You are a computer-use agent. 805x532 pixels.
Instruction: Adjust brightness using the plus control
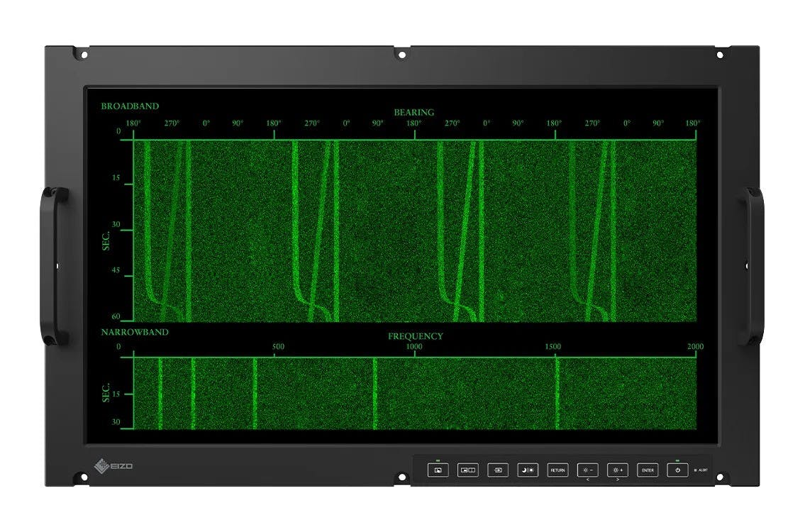(616, 470)
